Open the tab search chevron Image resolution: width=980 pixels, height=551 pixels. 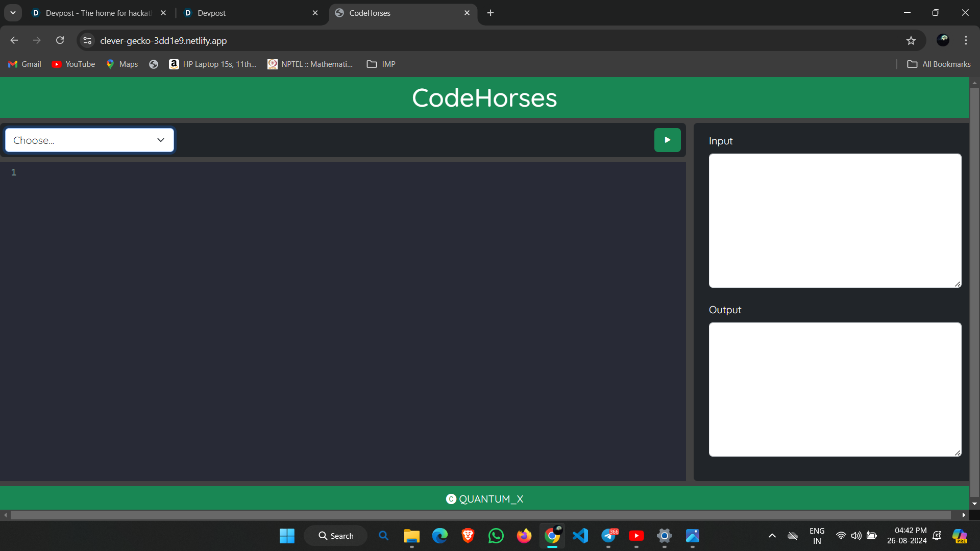tap(13, 13)
